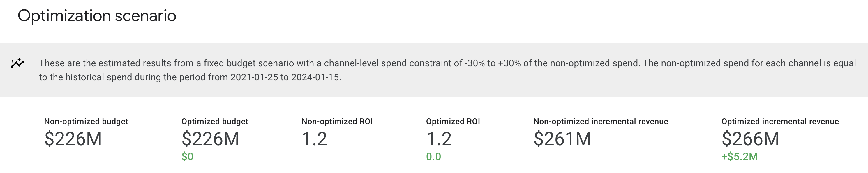Select the Non-optimized incremental revenue label
This screenshot has height=173, width=868.
(x=600, y=121)
